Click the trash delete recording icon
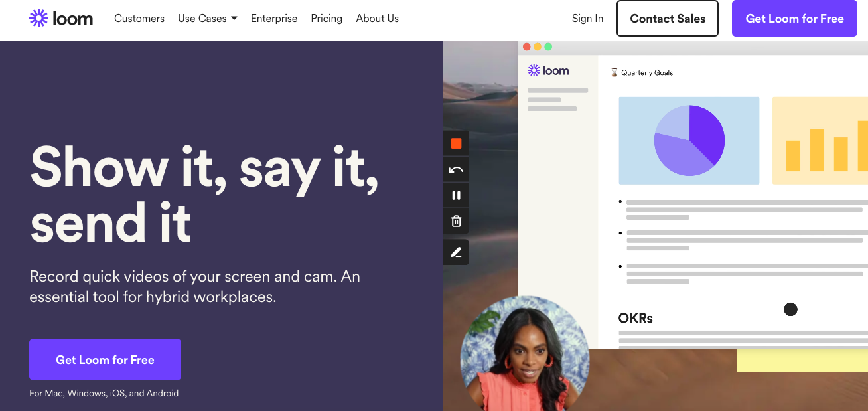 pos(456,221)
